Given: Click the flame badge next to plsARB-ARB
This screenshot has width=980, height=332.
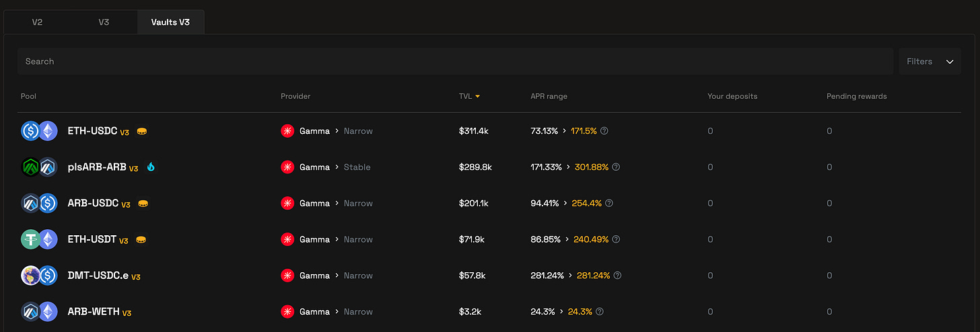Looking at the screenshot, I should pyautogui.click(x=151, y=167).
